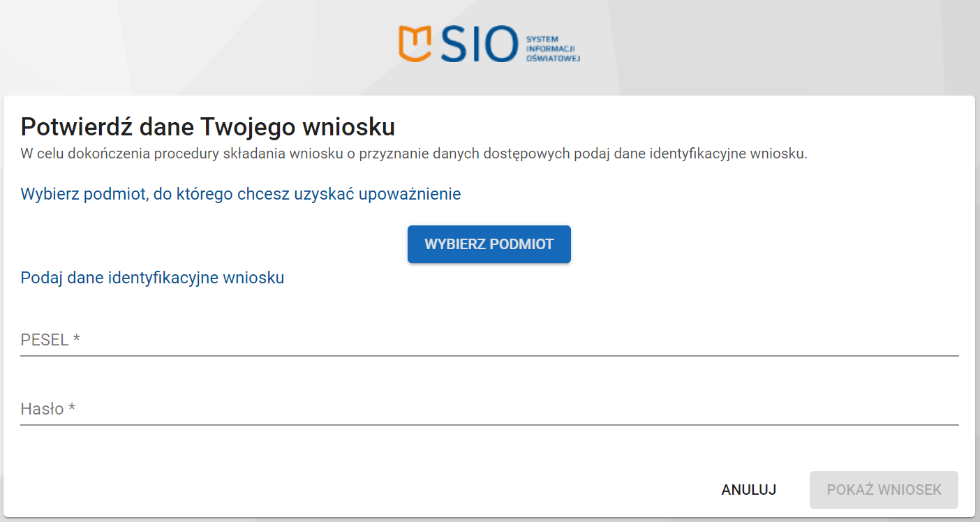Click the asterisk next to PESEL
The width and height of the screenshot is (980, 522).
(x=77, y=338)
